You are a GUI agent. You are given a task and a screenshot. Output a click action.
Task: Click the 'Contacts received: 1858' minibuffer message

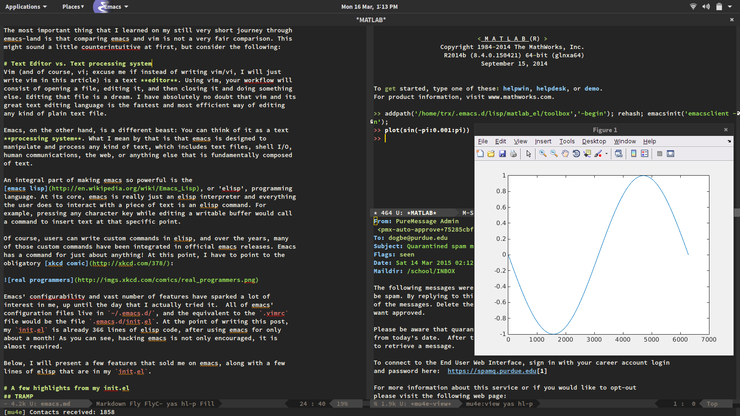[x=72, y=412]
